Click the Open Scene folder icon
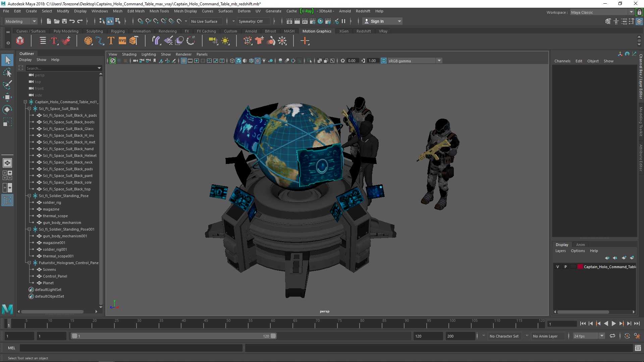Viewport: 644px width, 362px height. 57,21
